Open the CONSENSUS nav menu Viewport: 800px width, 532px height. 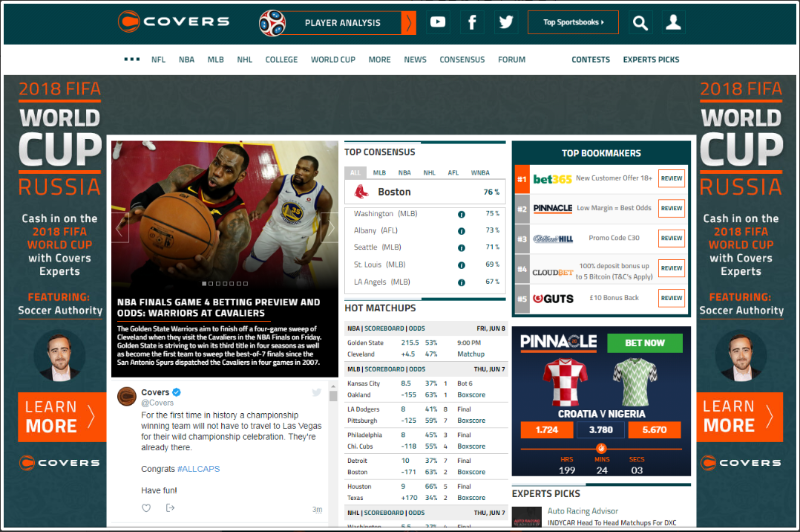point(462,60)
